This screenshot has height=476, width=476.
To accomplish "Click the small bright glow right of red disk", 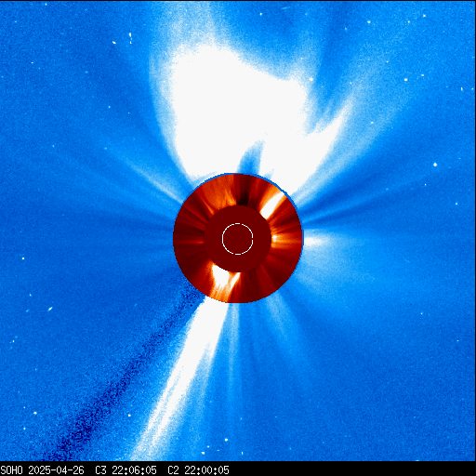I will (x=313, y=241).
